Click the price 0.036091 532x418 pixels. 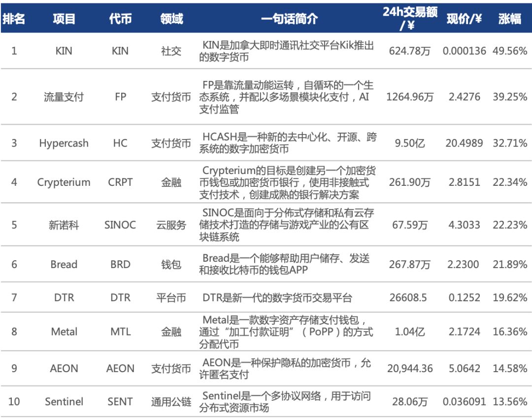point(464,402)
